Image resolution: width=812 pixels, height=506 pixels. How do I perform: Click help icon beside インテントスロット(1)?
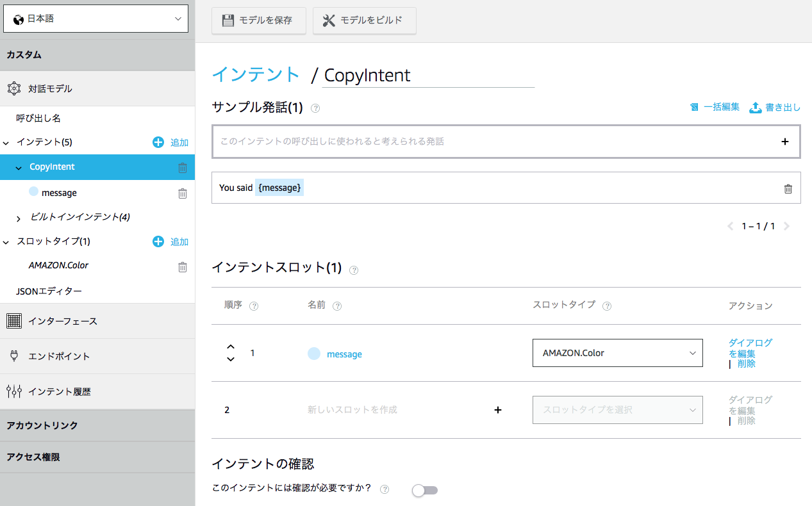[x=354, y=270]
